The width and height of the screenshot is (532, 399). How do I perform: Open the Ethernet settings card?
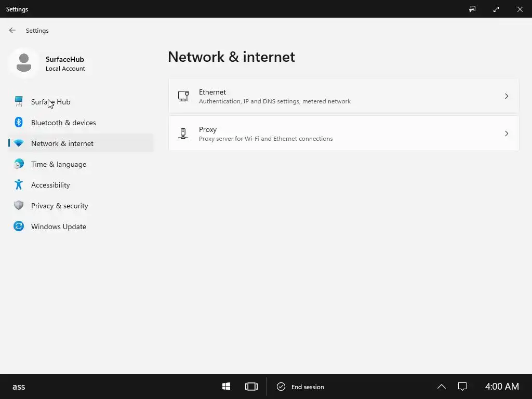click(344, 96)
